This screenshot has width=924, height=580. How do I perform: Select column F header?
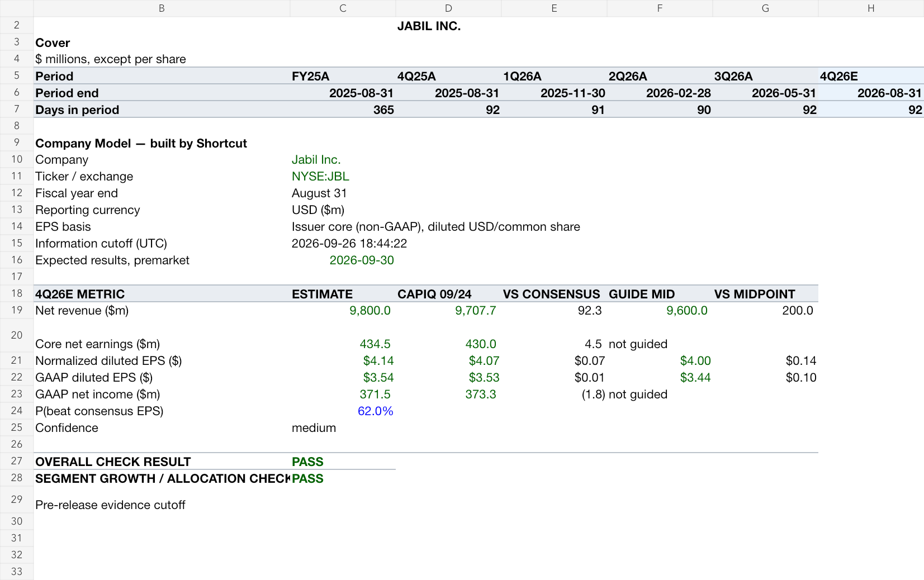(x=660, y=8)
